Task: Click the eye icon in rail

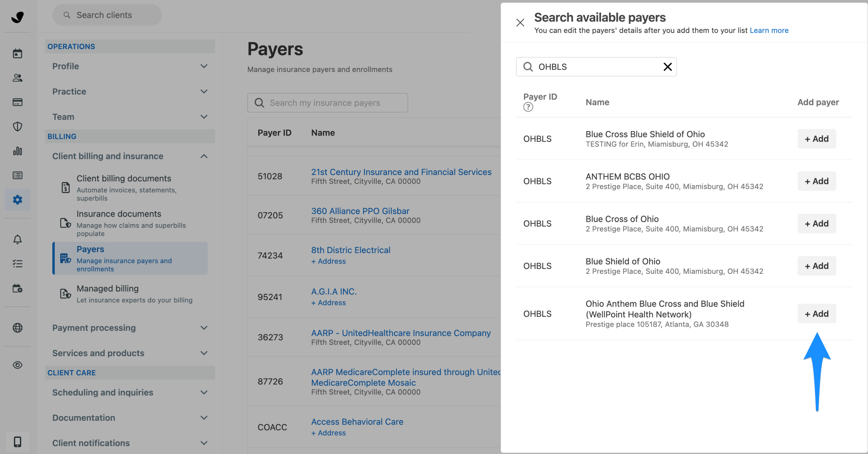Action: pos(17,365)
